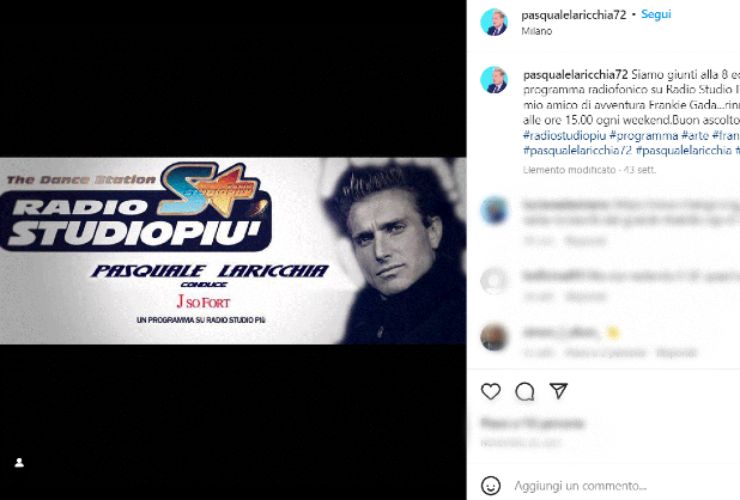Click caption username pasqualelaricchia72
Viewport: 740px width, 500px height.
point(575,75)
